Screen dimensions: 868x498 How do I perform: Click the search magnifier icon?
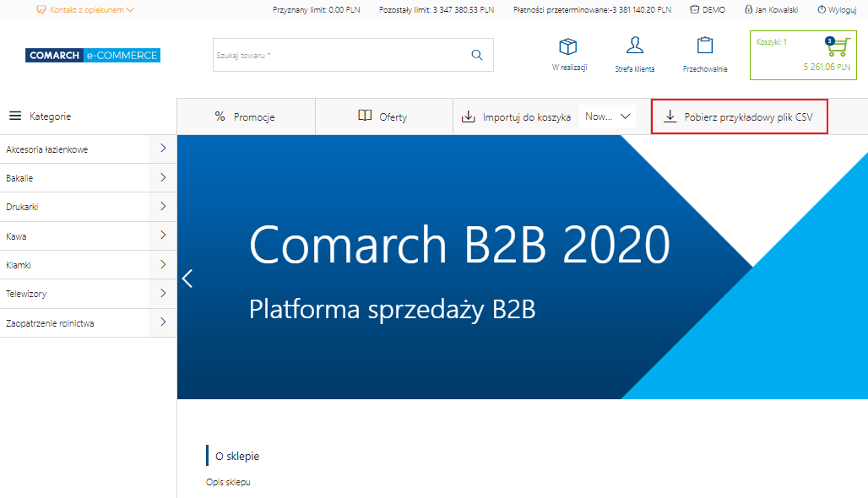pyautogui.click(x=476, y=55)
